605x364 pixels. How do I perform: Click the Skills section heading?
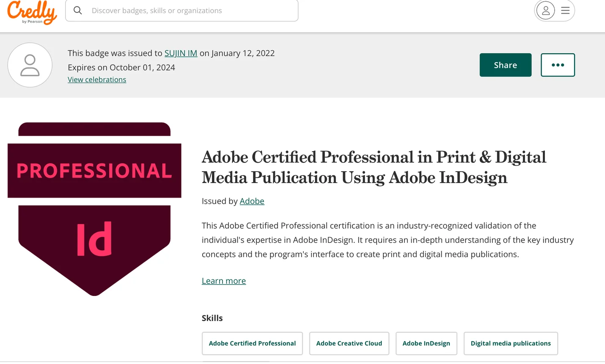click(212, 318)
